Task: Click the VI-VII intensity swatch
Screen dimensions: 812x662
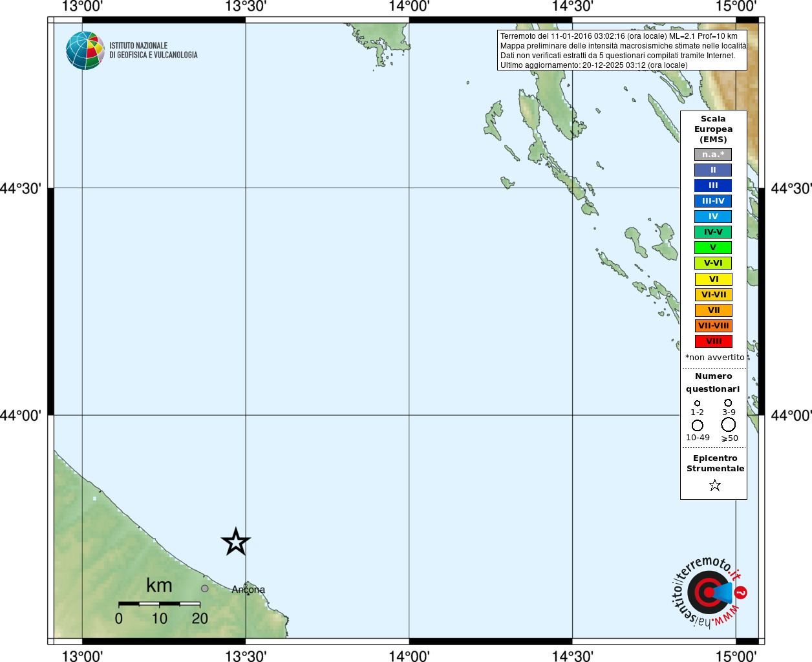Action: (714, 295)
